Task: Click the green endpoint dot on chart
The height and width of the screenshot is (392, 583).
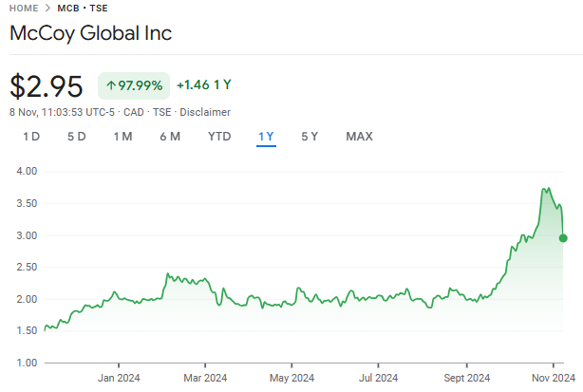Action: tap(563, 238)
